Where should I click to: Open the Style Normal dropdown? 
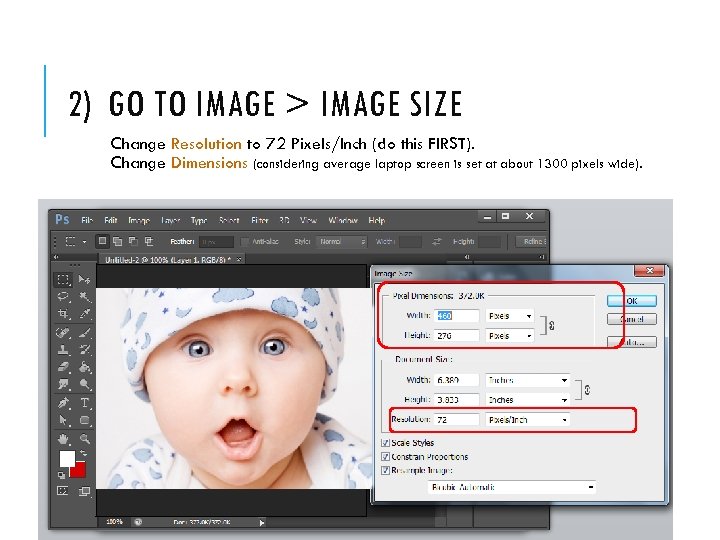341,242
